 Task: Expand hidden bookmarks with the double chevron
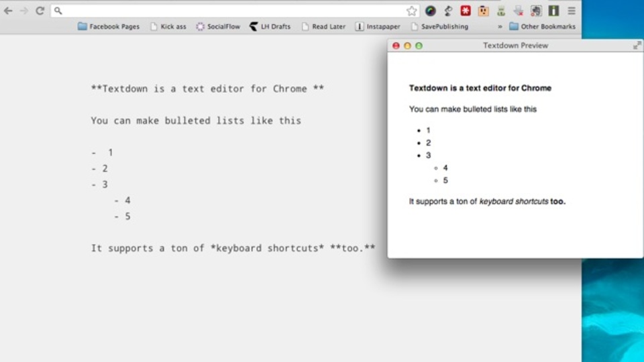click(500, 27)
